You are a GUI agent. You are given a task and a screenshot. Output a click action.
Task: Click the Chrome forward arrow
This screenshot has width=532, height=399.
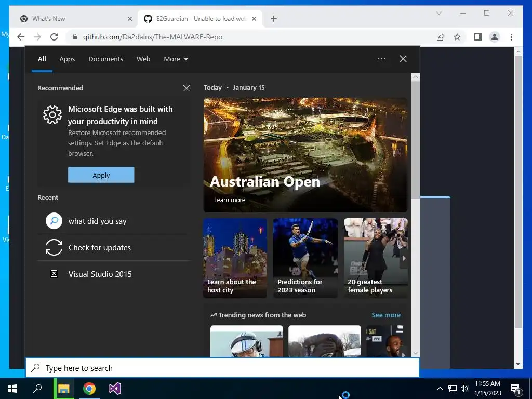(x=37, y=37)
